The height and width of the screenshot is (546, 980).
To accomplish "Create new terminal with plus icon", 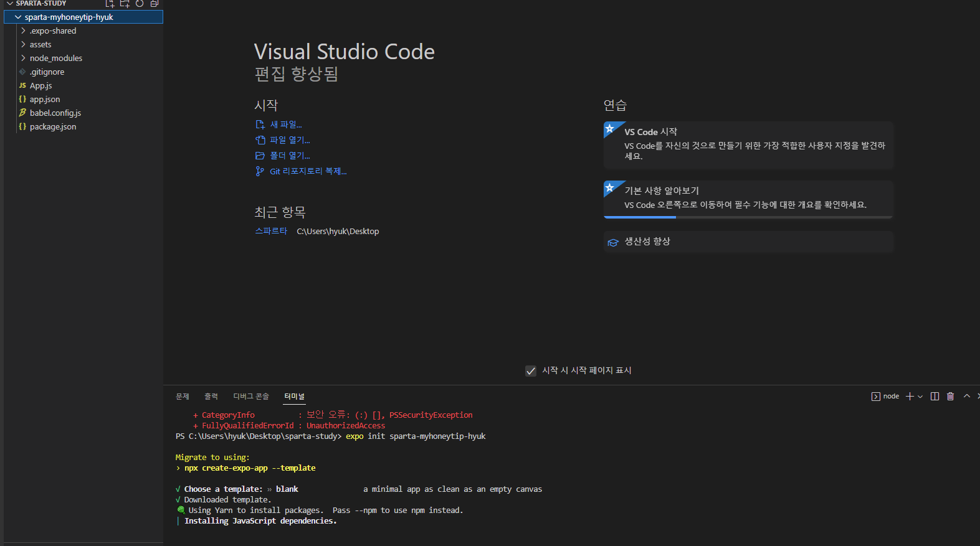I will tap(910, 397).
